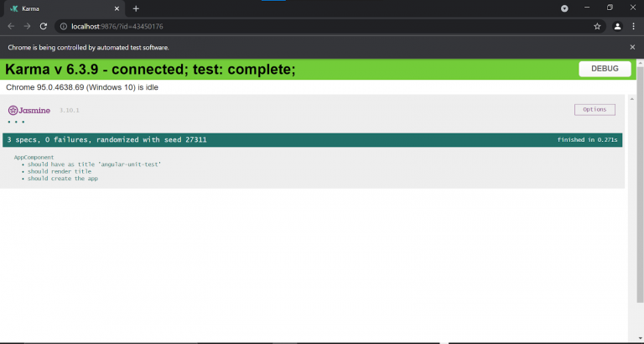This screenshot has height=344, width=644.
Task: Open the Jasmine Options menu
Action: coord(594,110)
